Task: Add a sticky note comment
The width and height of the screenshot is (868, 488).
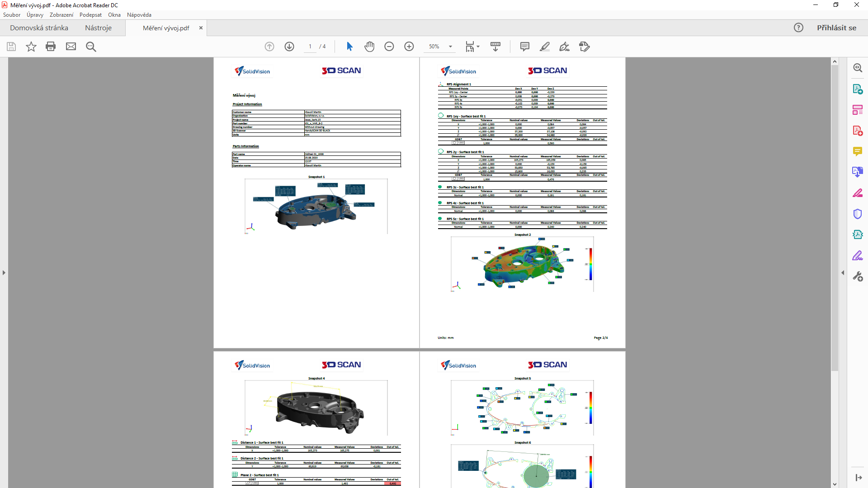Action: (x=524, y=47)
